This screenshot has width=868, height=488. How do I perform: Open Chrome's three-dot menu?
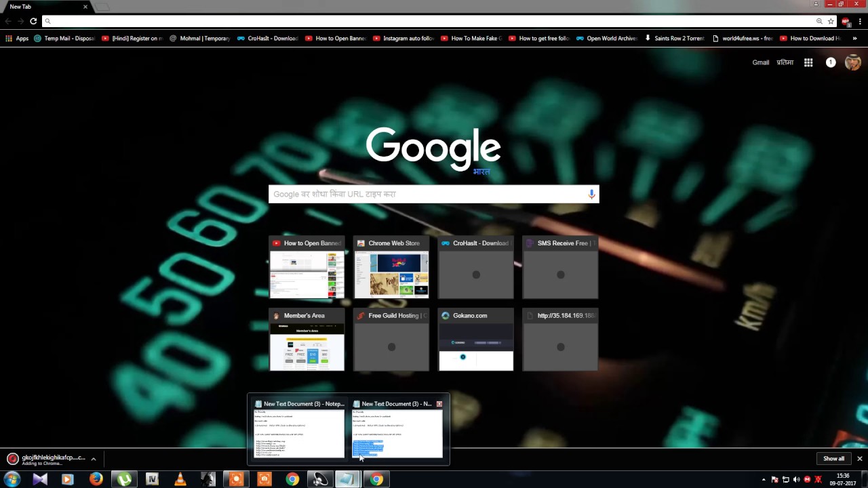tap(859, 22)
